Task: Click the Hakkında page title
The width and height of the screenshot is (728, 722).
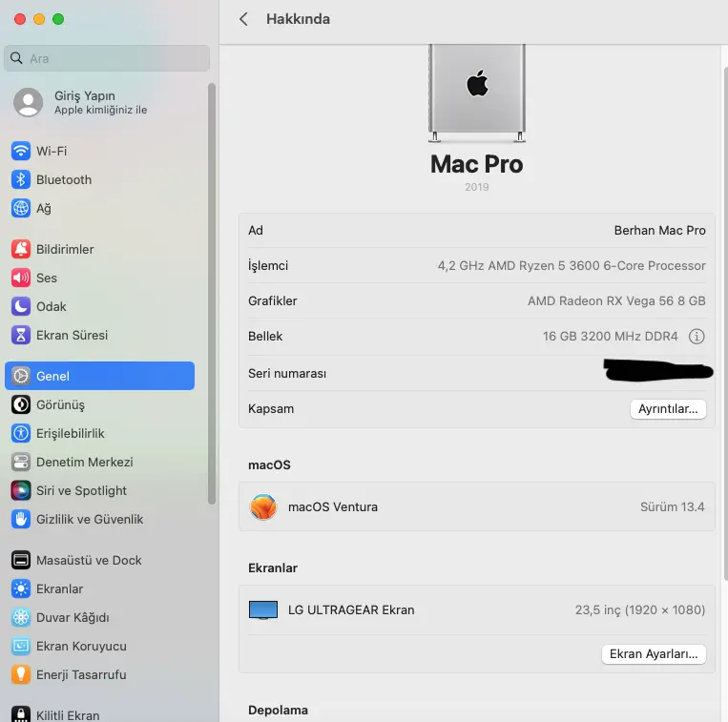Action: coord(298,19)
